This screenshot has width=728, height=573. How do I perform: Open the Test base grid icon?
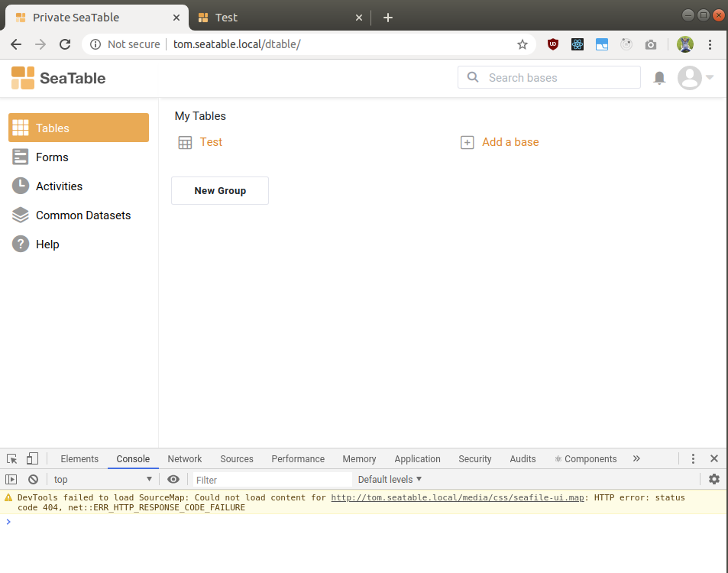point(185,142)
